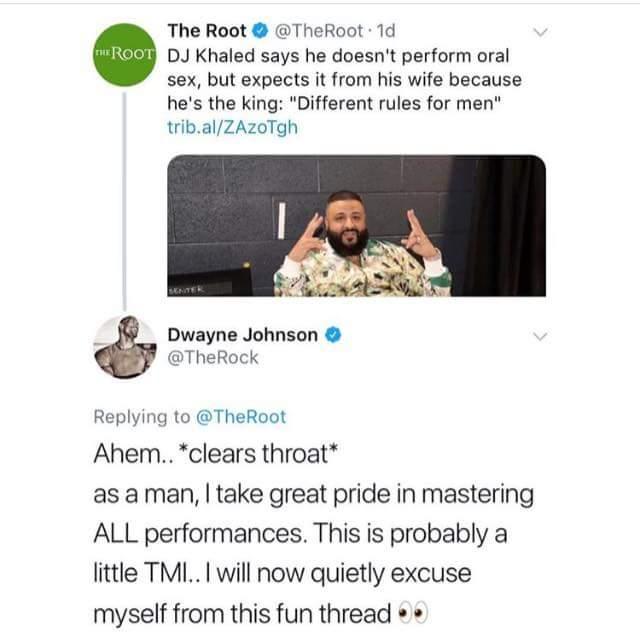Open The Root green profile avatar
Viewport: 640px width, 641px height.
click(125, 55)
